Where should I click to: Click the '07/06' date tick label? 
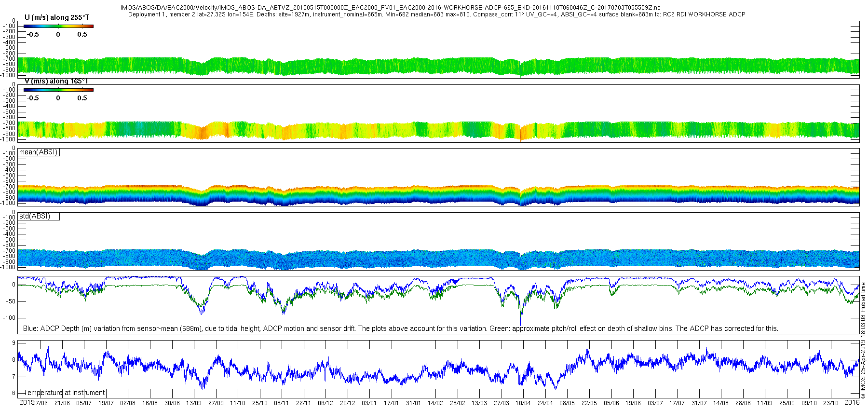(x=40, y=403)
